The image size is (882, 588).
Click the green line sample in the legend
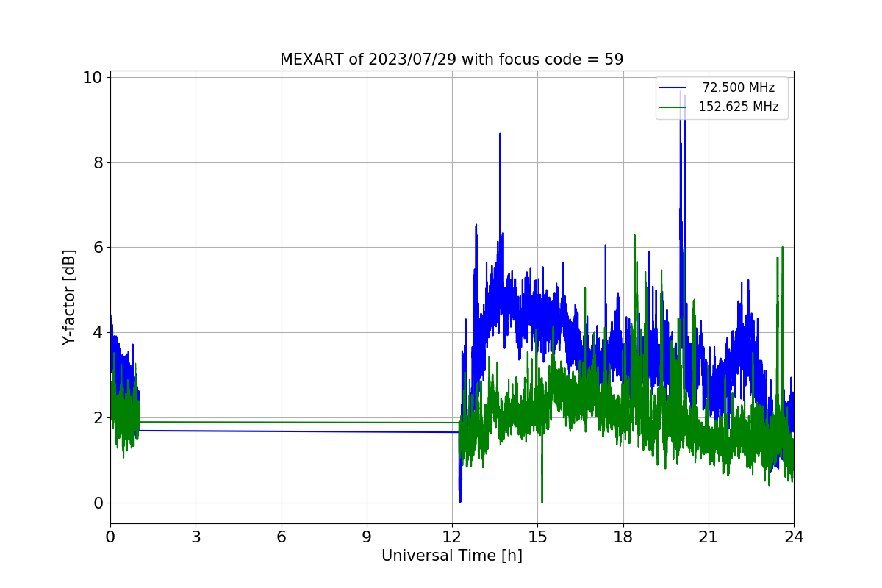click(673, 107)
